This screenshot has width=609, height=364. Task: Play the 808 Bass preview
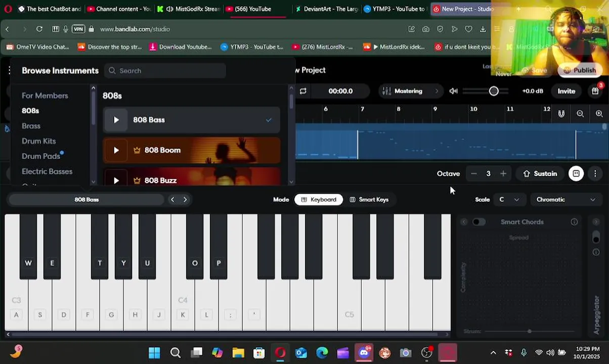click(116, 120)
